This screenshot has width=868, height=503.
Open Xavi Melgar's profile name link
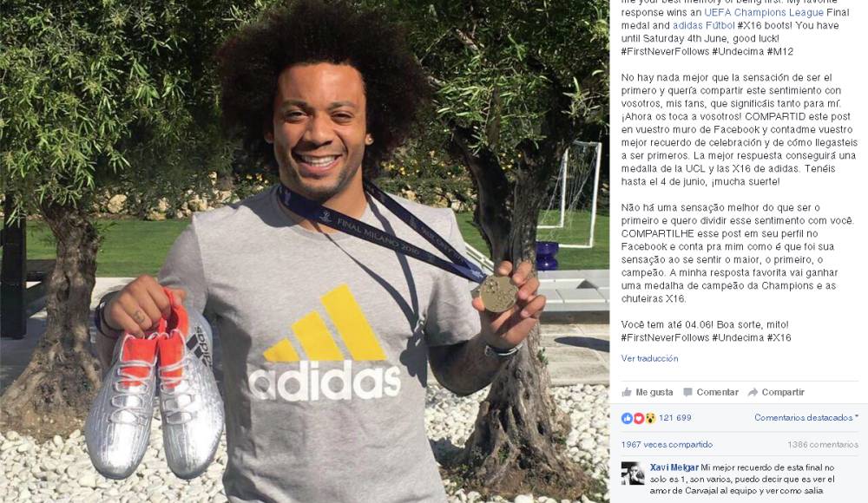click(674, 467)
